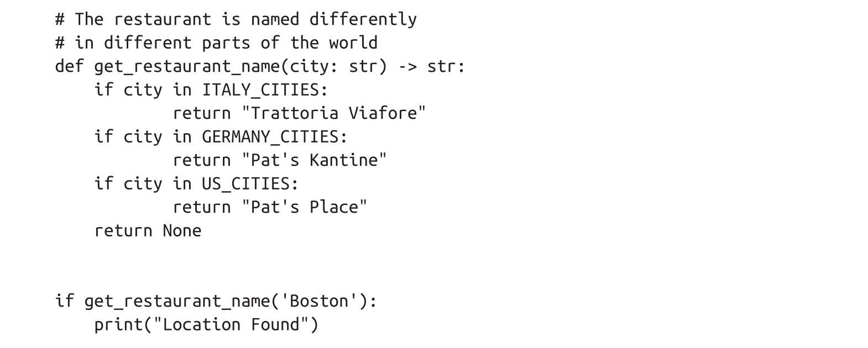Click the None keyword

(x=182, y=230)
